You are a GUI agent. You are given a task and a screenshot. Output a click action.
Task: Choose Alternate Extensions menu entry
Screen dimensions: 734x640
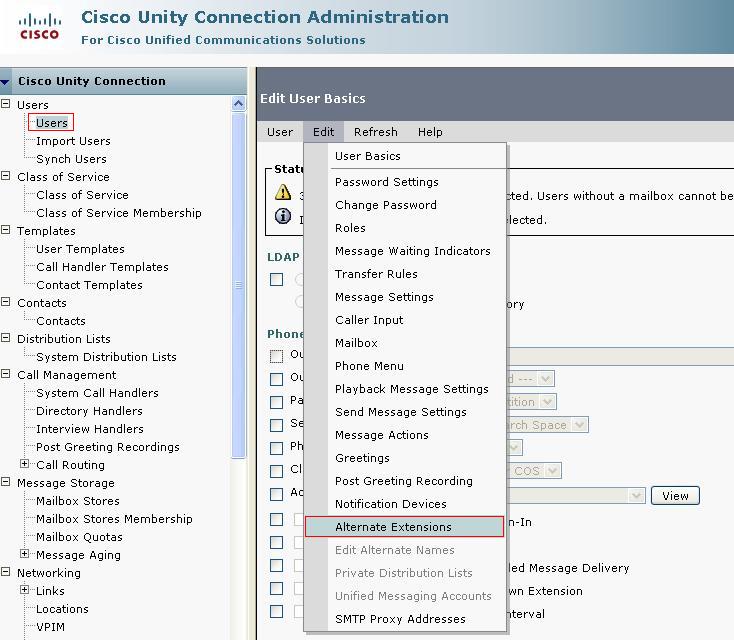tap(404, 527)
